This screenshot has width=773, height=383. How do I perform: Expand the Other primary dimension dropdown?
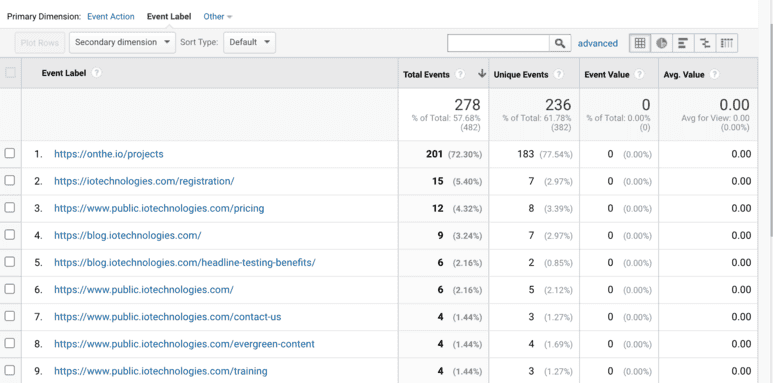point(217,16)
